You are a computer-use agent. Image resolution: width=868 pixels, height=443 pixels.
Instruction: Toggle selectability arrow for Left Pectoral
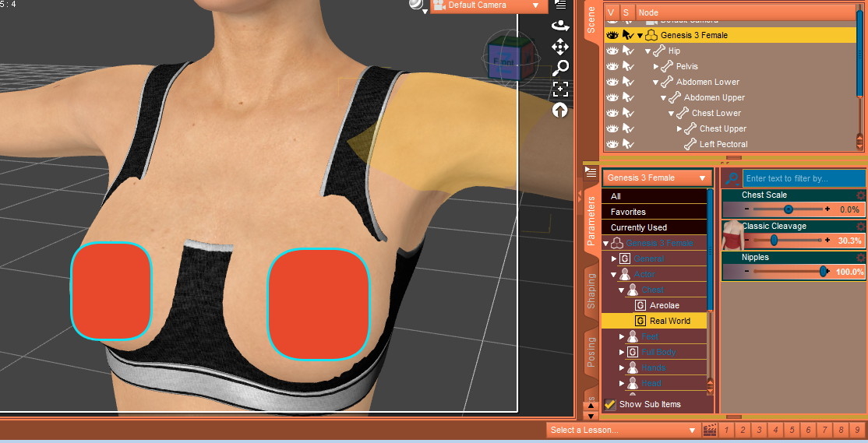click(627, 144)
